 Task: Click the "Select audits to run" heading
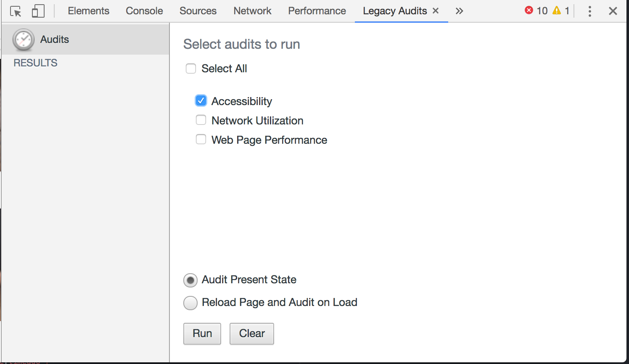(x=242, y=44)
